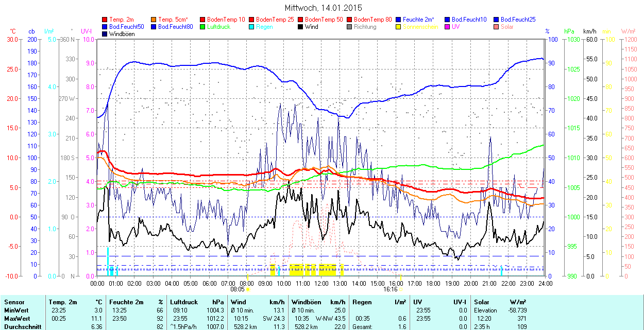Click the MaxWert row label
Screen dimensions: 644x330
pos(17,319)
